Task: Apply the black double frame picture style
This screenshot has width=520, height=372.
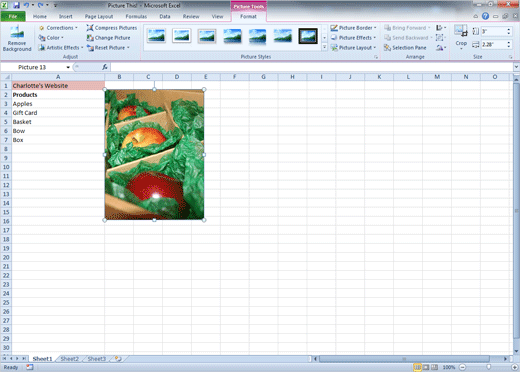Action: 308,36
